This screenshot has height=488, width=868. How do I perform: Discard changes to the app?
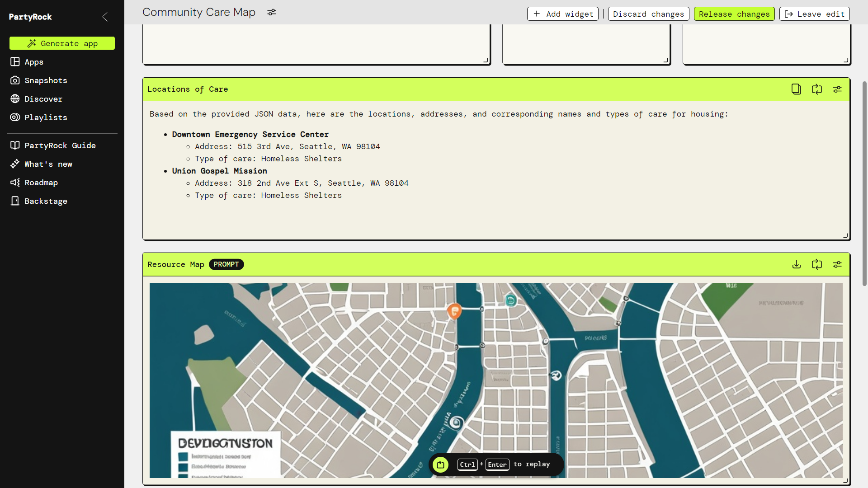click(x=648, y=14)
